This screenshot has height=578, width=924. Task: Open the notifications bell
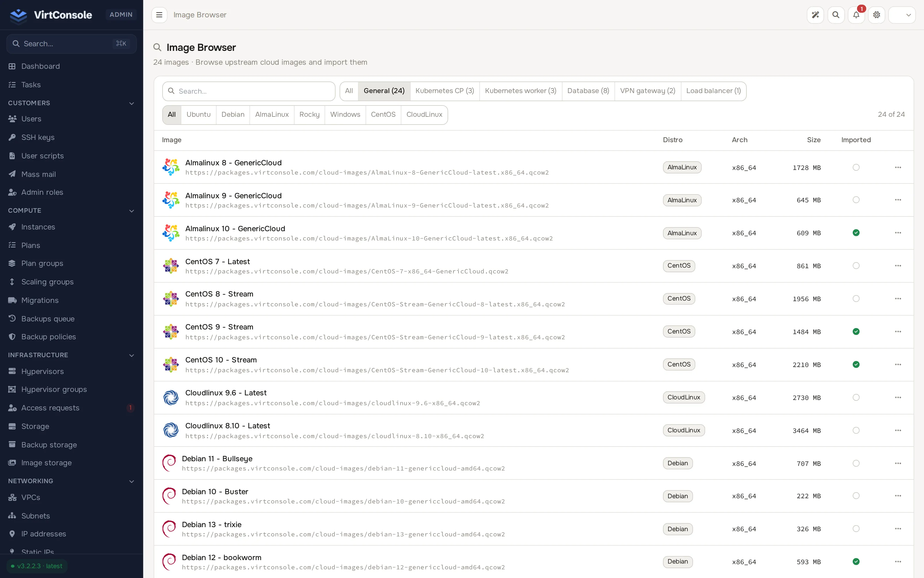tap(856, 15)
